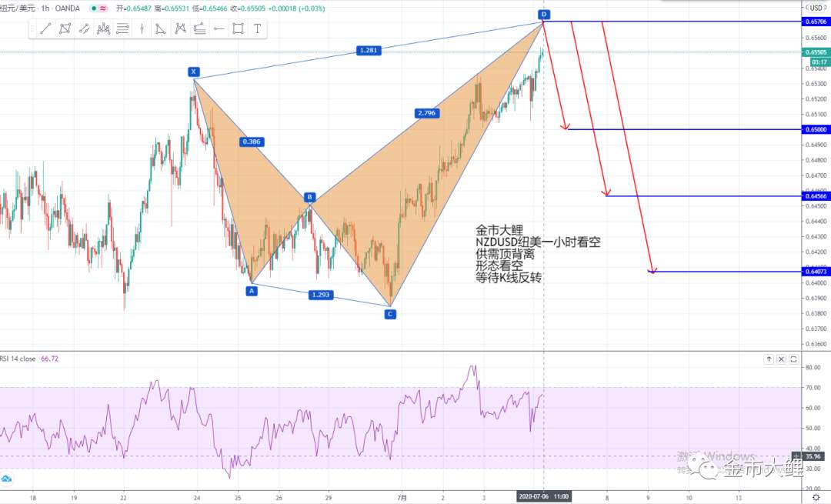Click the 7月 time axis label
831x504 pixels.
coord(402,498)
